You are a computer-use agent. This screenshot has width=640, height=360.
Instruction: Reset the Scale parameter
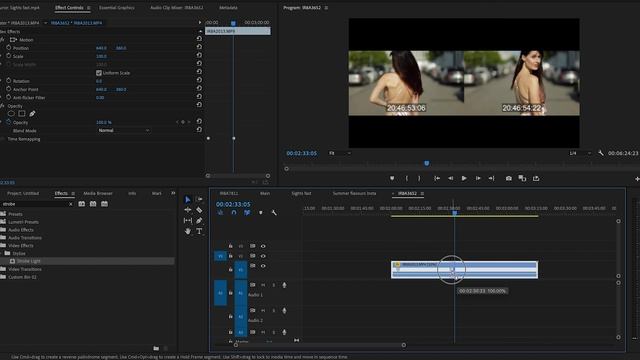pos(199,55)
